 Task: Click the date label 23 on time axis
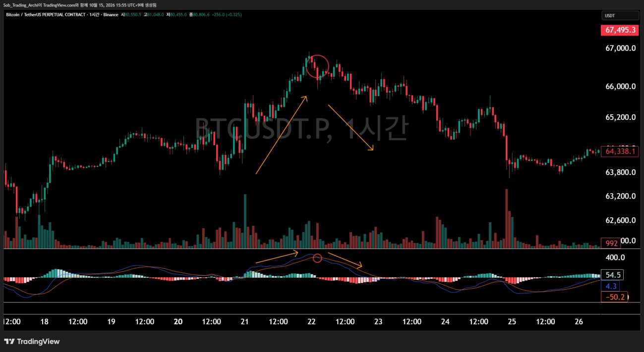pos(378,321)
